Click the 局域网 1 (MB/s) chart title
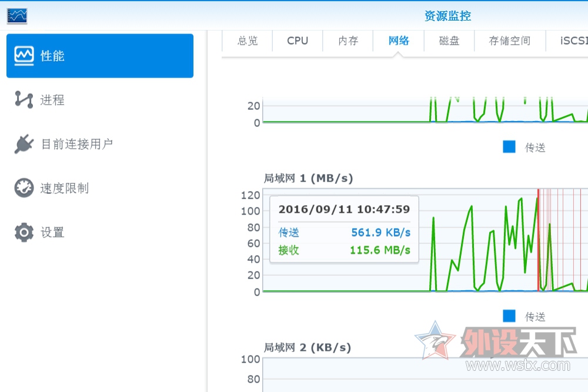The height and width of the screenshot is (392, 588). 308,178
